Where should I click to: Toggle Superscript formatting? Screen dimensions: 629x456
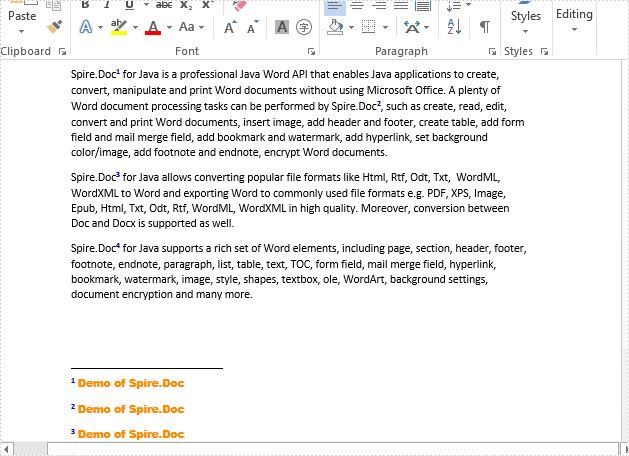tap(207, 5)
